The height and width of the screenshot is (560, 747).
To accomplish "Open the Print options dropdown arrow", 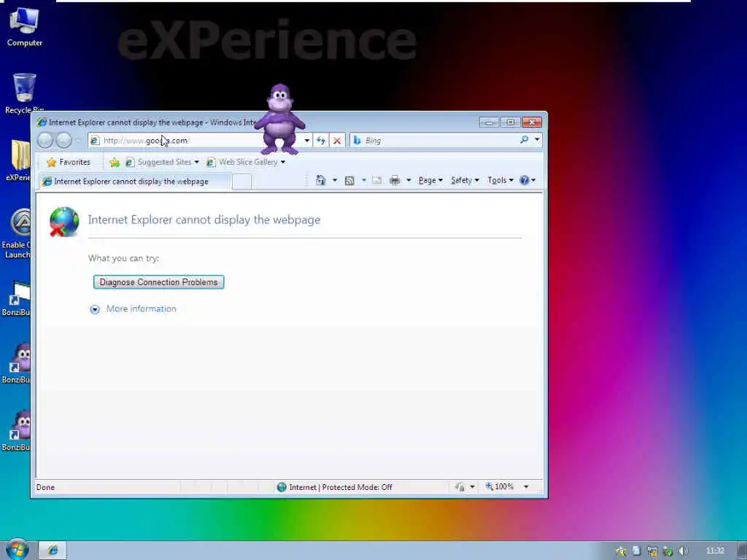I will [409, 181].
